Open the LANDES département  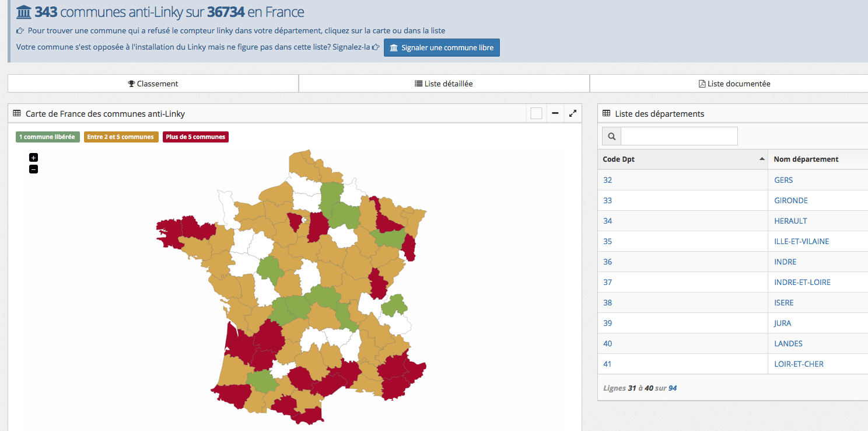(x=788, y=343)
